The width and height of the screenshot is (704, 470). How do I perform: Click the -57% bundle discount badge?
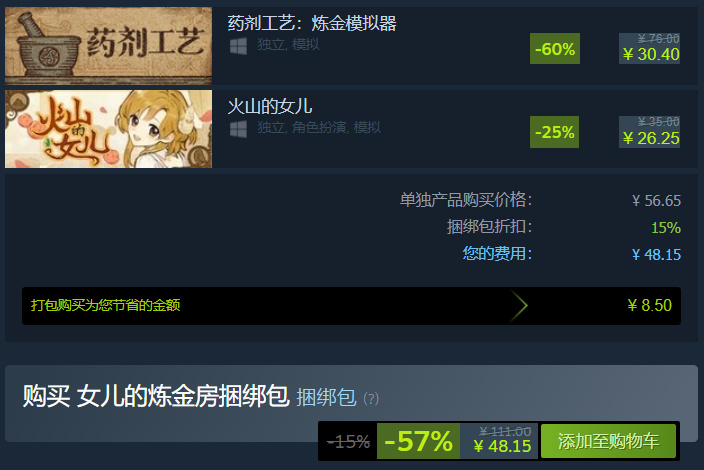418,441
